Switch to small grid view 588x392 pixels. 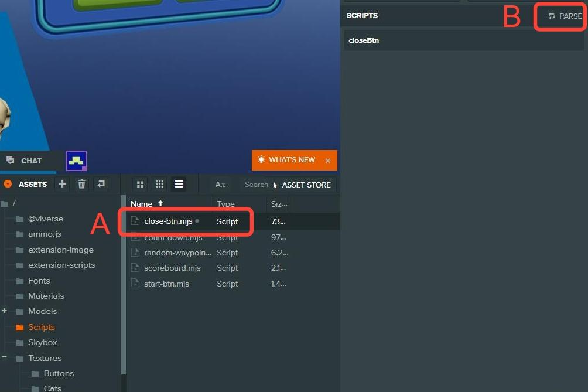click(159, 185)
